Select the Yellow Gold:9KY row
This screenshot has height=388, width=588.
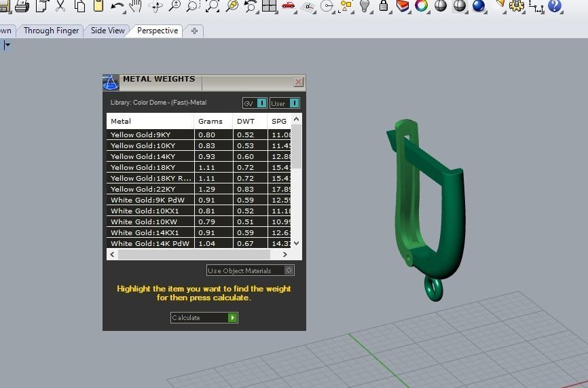pos(199,135)
